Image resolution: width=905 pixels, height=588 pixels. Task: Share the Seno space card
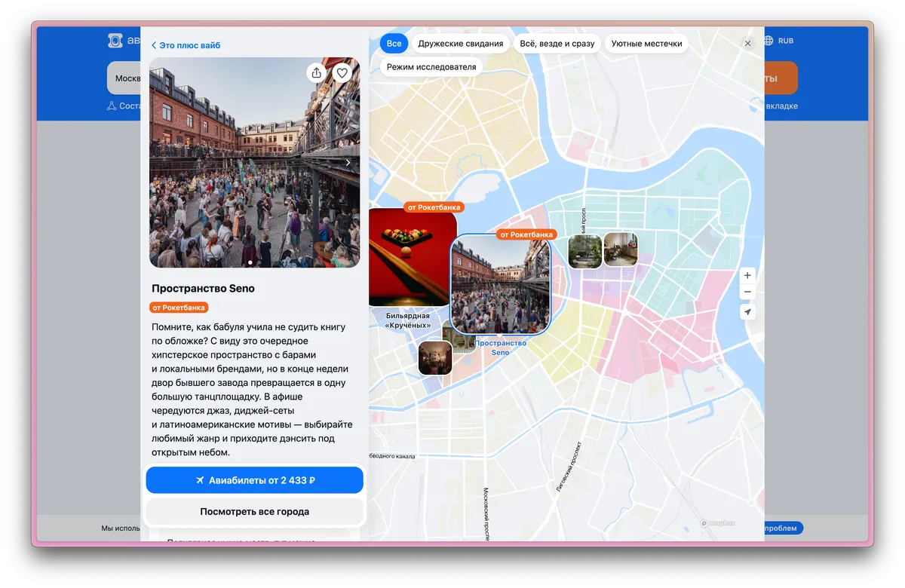[317, 73]
